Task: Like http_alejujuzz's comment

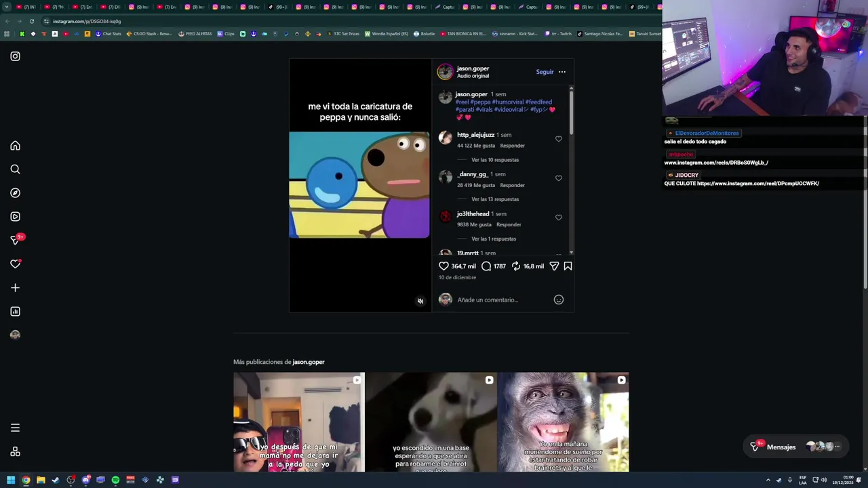Action: tap(559, 139)
